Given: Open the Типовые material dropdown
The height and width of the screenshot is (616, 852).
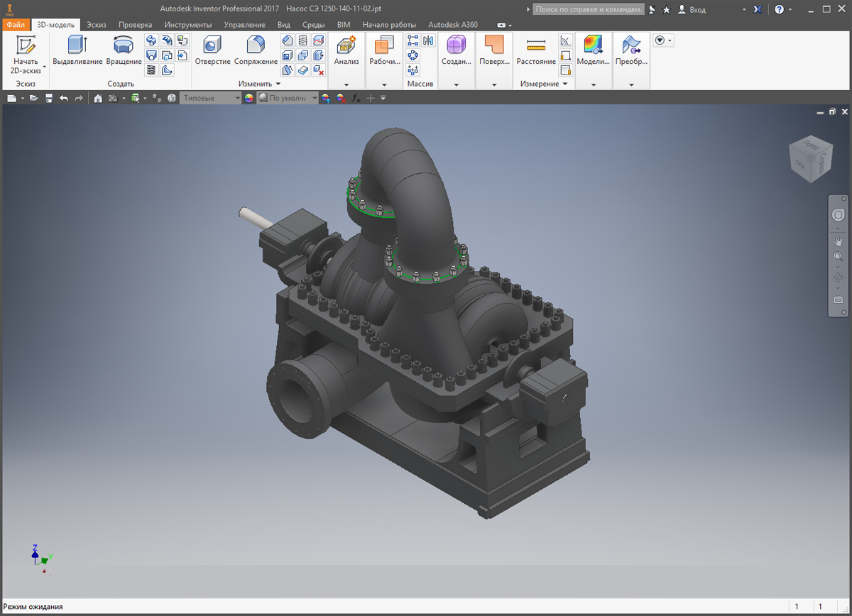Looking at the screenshot, I should pos(210,99).
